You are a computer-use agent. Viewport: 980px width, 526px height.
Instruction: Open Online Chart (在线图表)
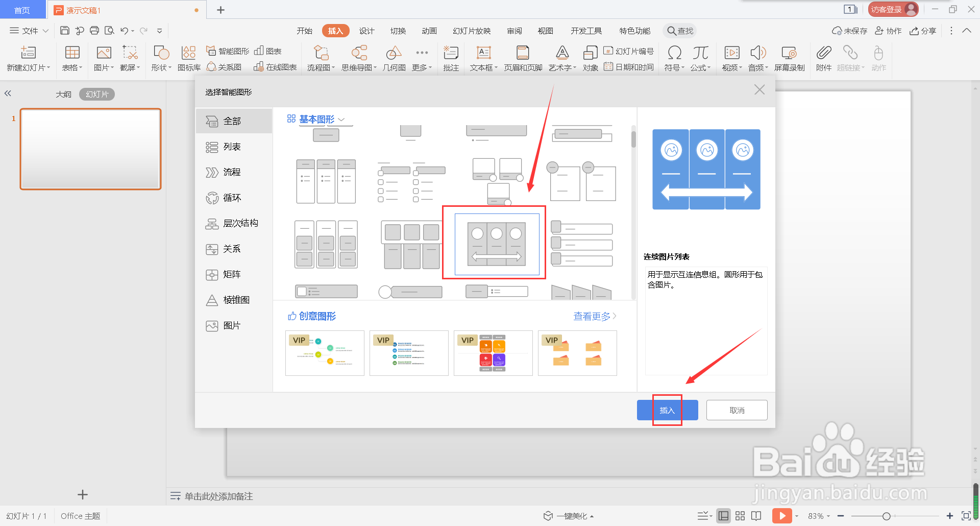pos(276,67)
